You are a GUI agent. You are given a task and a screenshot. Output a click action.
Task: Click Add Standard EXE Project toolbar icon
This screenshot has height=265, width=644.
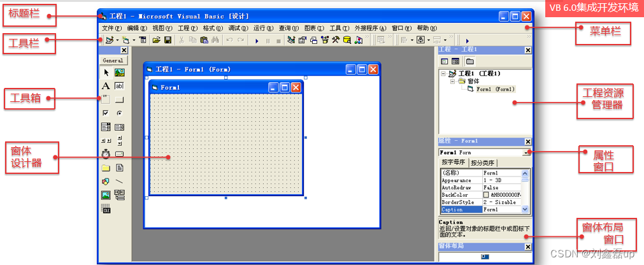[x=110, y=40]
